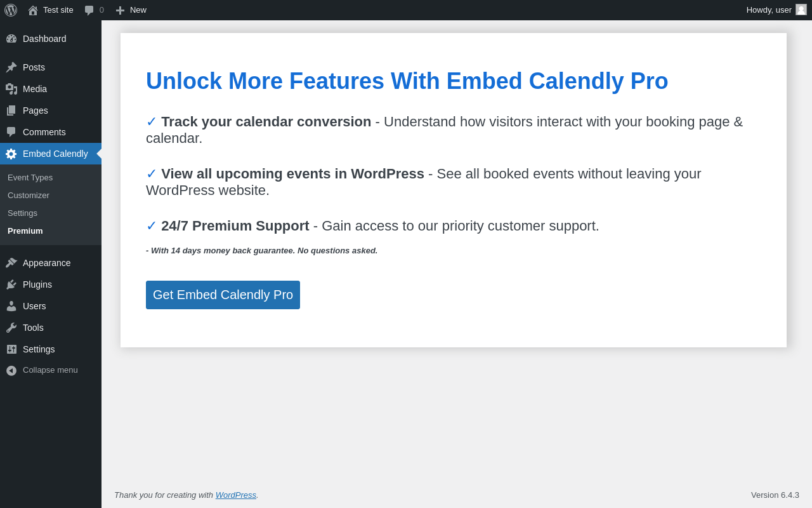Screen dimensions: 812x508
Task: Click Get Embed Calendly Pro button
Action: pos(223,295)
